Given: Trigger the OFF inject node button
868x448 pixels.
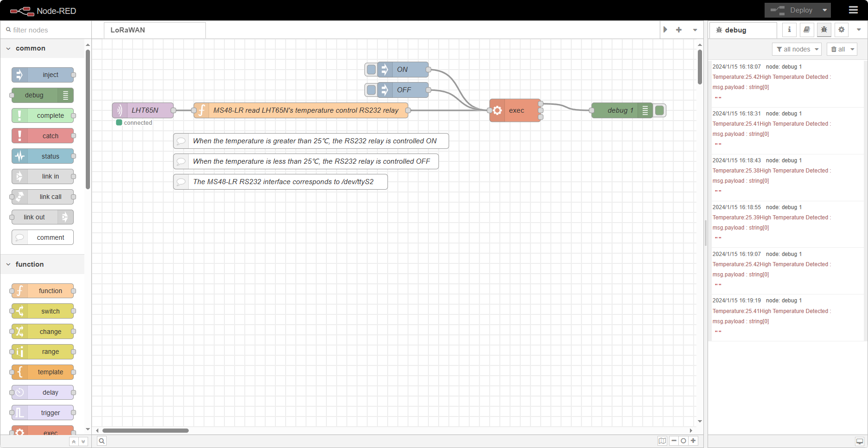Looking at the screenshot, I should click(371, 90).
